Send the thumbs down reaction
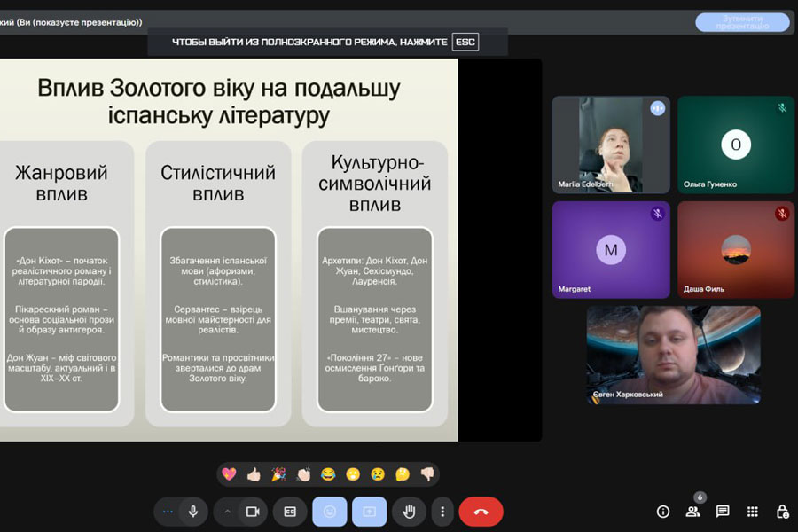The width and height of the screenshot is (798, 532). [x=427, y=474]
